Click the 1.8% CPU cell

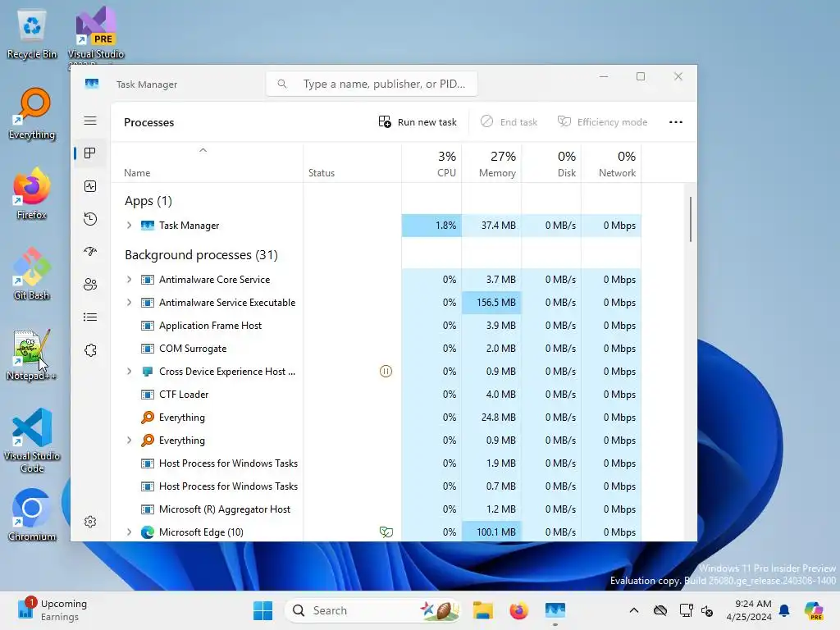click(x=431, y=226)
